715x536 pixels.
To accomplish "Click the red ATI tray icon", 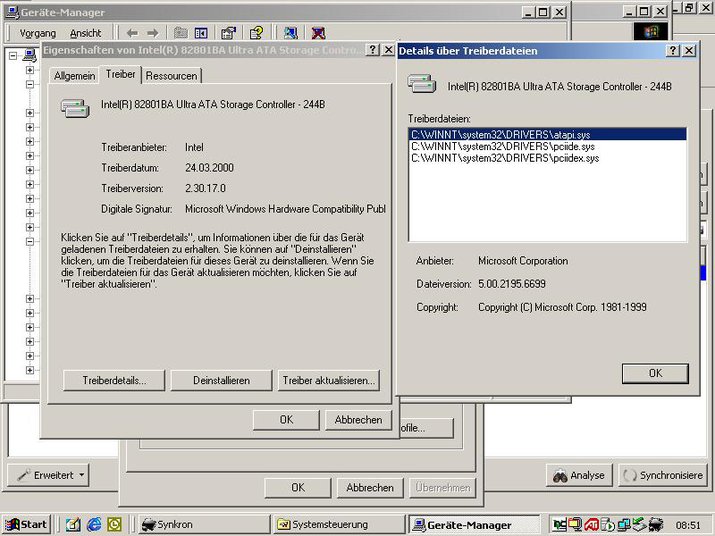I will (x=592, y=525).
